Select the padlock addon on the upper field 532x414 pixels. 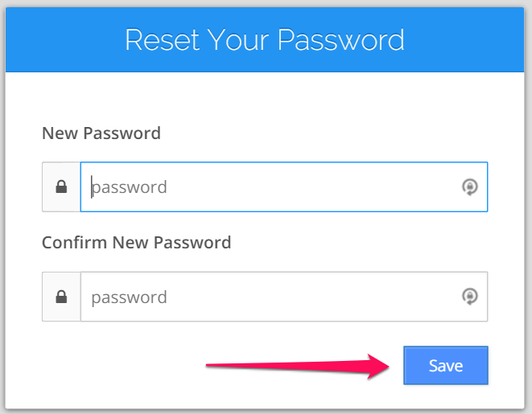(x=61, y=187)
